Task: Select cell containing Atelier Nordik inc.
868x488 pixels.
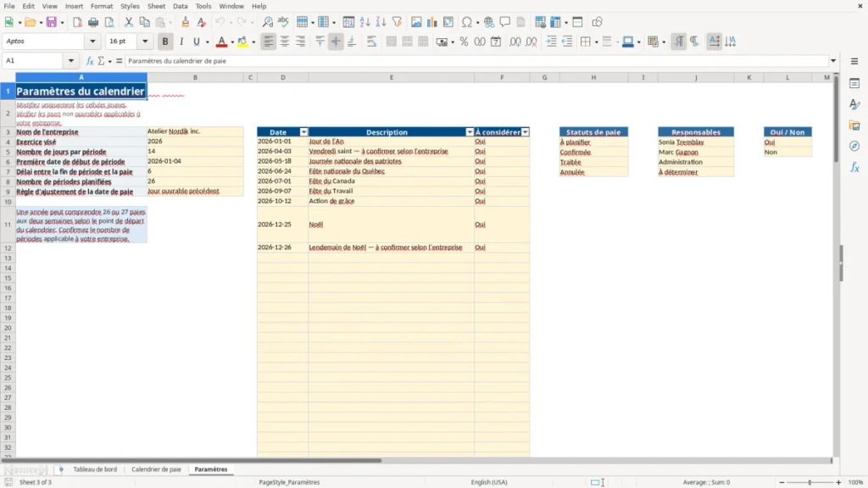Action: coord(195,131)
